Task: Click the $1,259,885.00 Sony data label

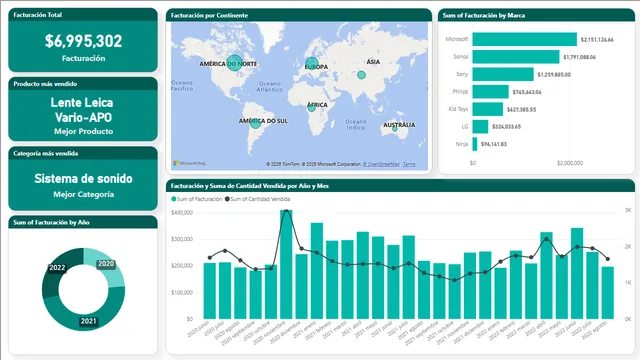Action: tap(554, 75)
